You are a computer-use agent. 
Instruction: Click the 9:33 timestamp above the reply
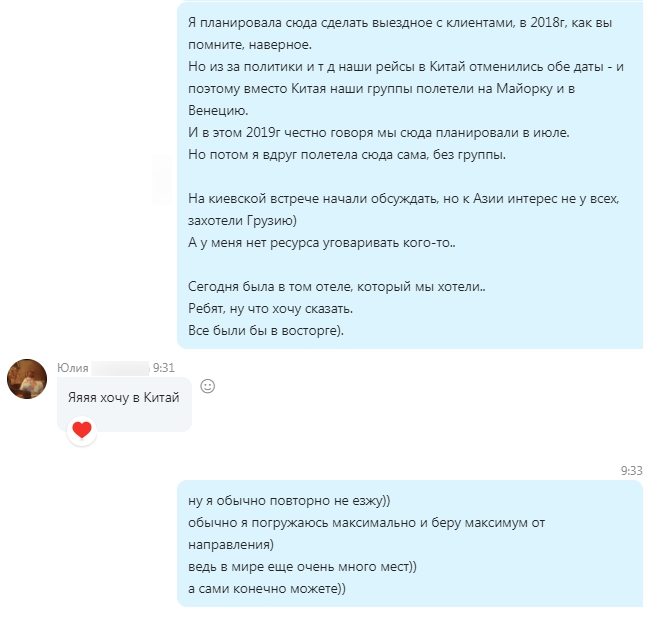tap(631, 470)
